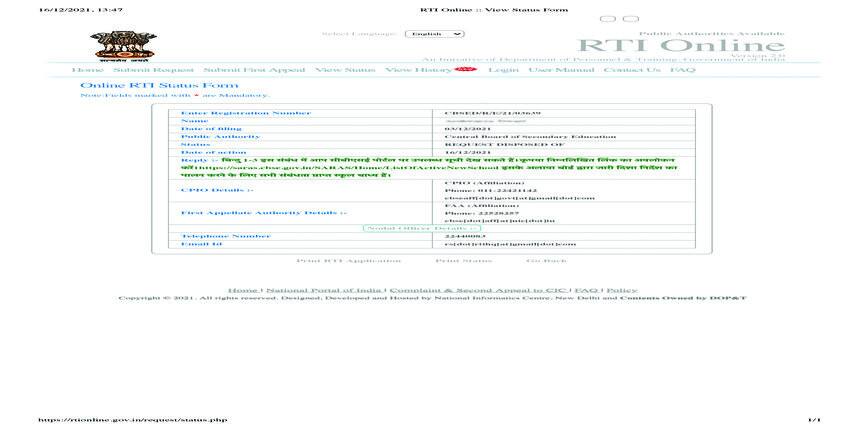Click the Enter Registration Number label

246,113
